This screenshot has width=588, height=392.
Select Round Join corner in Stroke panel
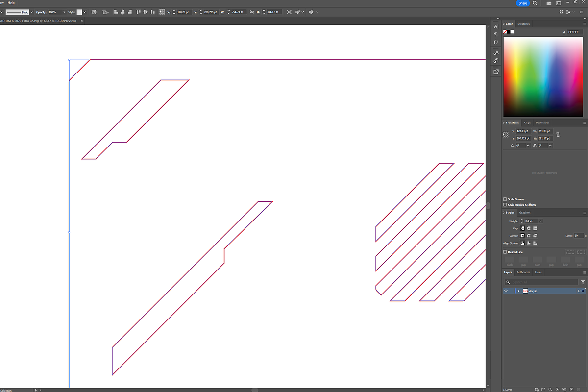point(529,236)
